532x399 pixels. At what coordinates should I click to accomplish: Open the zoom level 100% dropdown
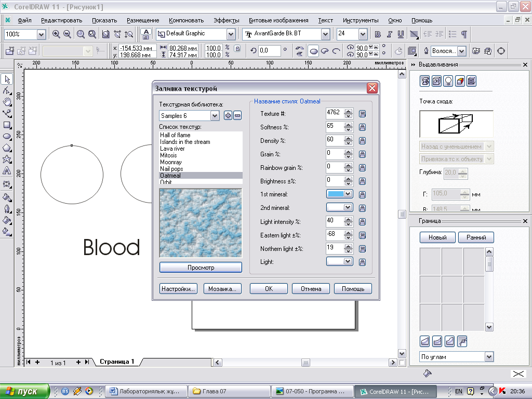pos(41,34)
